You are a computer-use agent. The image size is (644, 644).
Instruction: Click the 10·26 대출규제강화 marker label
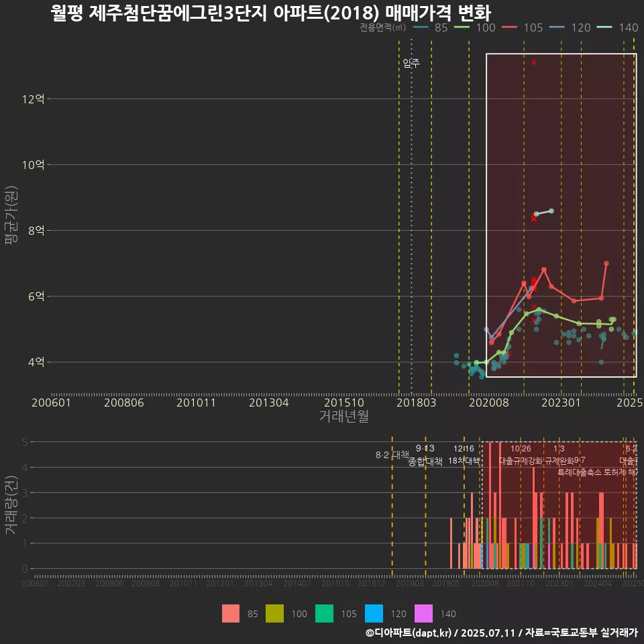521,455
